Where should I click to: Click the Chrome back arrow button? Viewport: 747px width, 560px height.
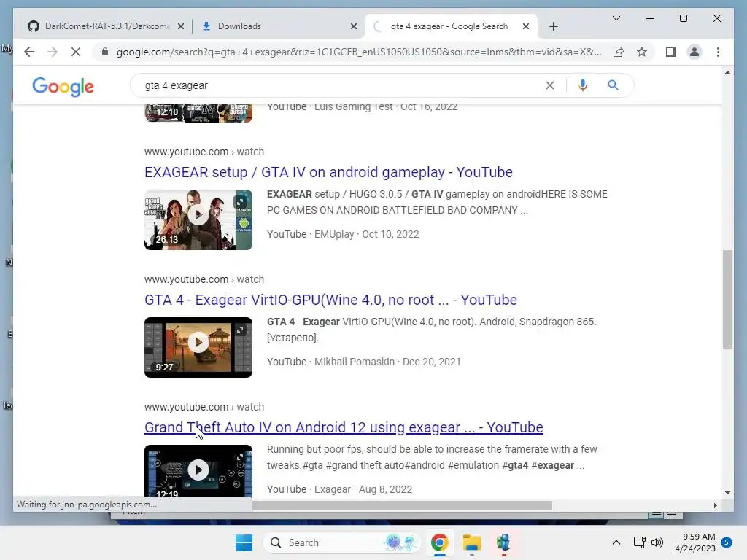coord(29,52)
